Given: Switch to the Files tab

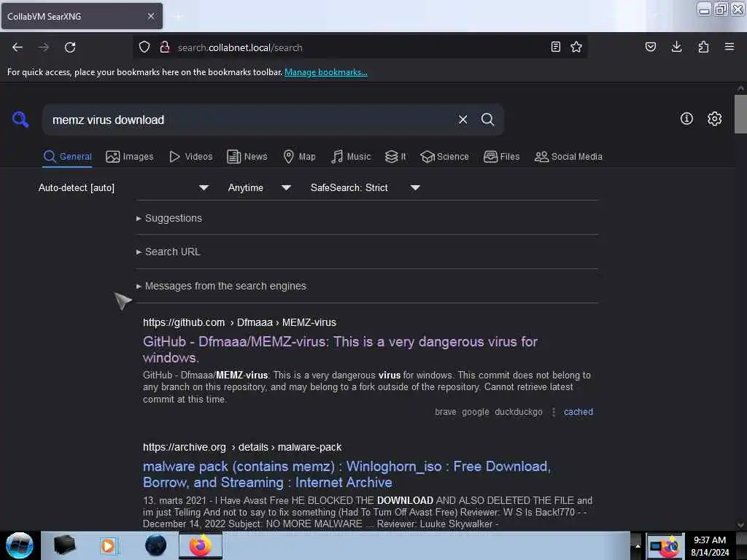Looking at the screenshot, I should pyautogui.click(x=502, y=157).
